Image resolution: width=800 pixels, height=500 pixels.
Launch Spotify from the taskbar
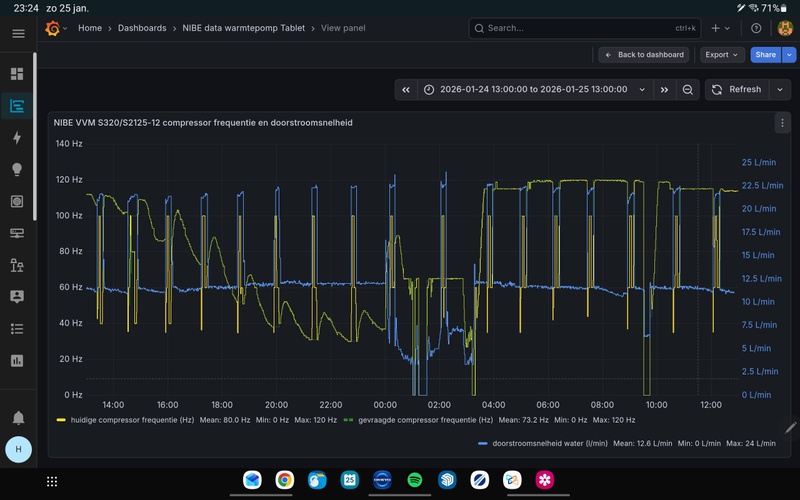pyautogui.click(x=415, y=480)
